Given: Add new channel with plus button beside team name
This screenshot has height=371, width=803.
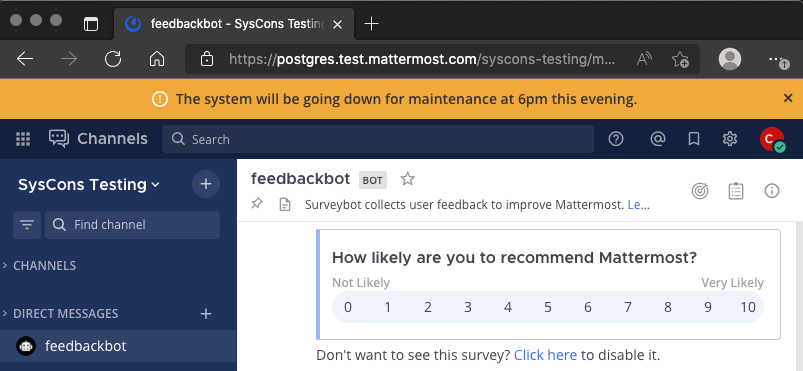Looking at the screenshot, I should [206, 184].
